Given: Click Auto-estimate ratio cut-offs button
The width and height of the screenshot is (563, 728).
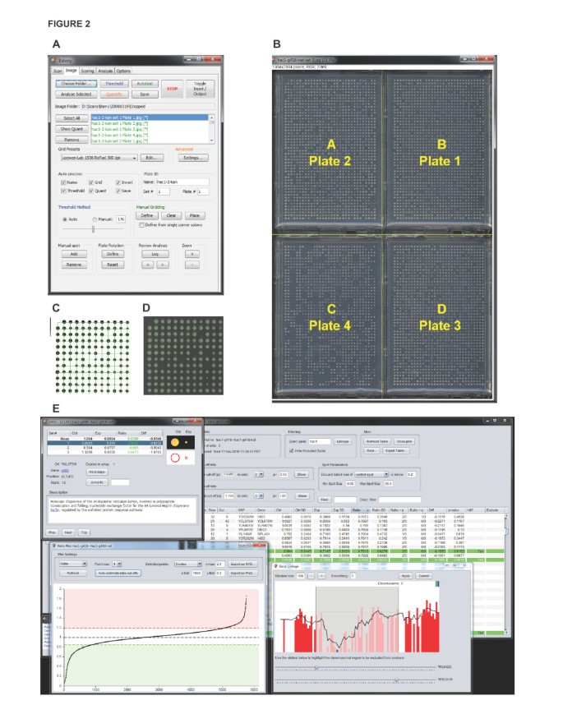Looking at the screenshot, I should 118,574.
